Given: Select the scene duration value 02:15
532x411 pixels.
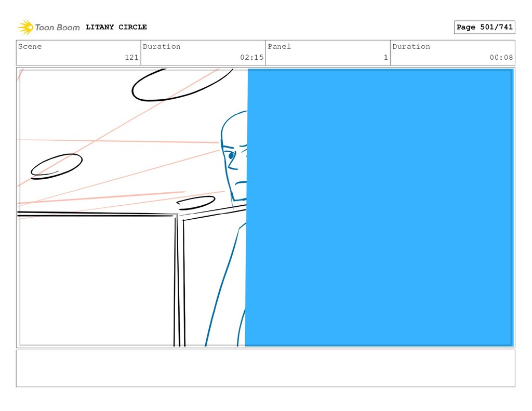Looking at the screenshot, I should tap(252, 57).
